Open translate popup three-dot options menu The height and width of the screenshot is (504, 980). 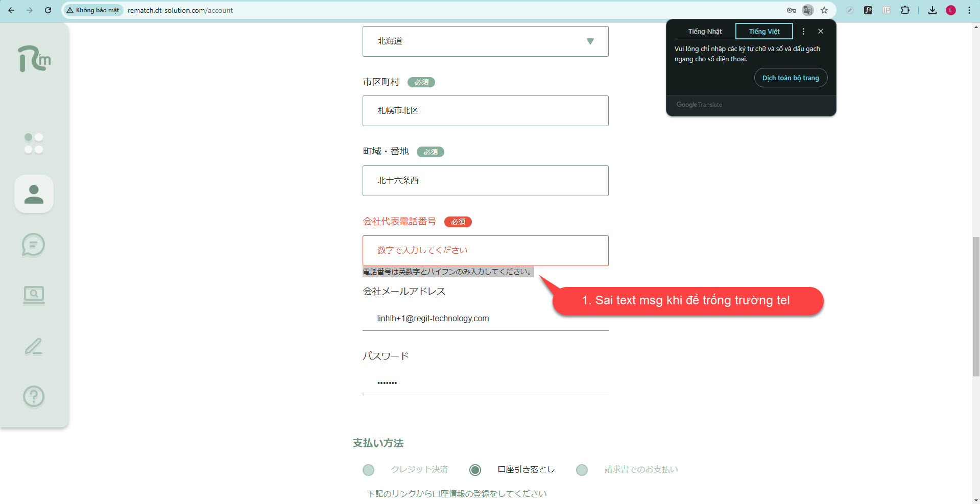pyautogui.click(x=803, y=32)
